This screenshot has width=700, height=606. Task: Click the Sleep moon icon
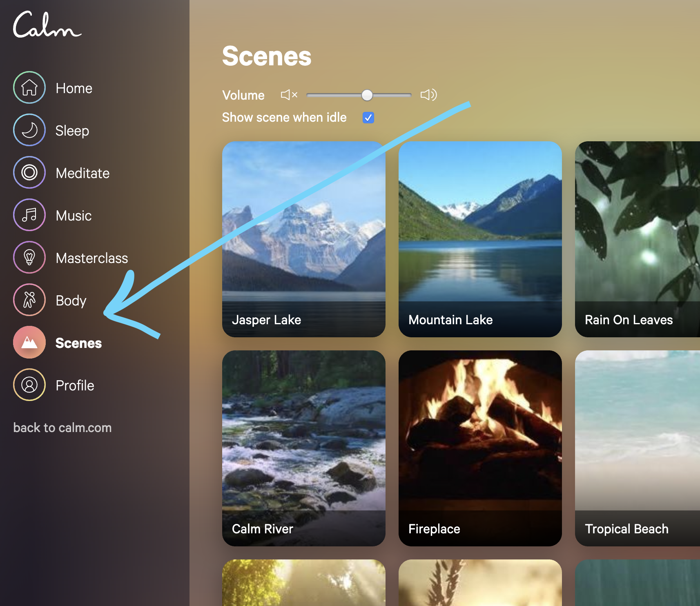coord(29,130)
